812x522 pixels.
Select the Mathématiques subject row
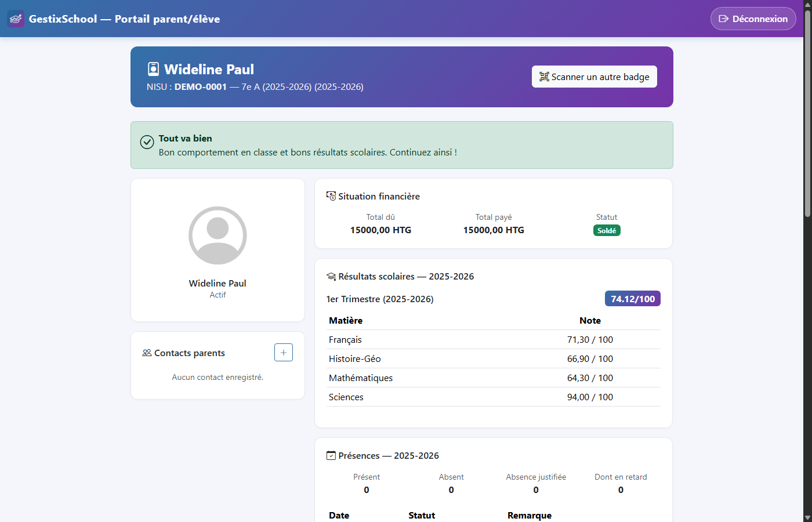(x=494, y=378)
